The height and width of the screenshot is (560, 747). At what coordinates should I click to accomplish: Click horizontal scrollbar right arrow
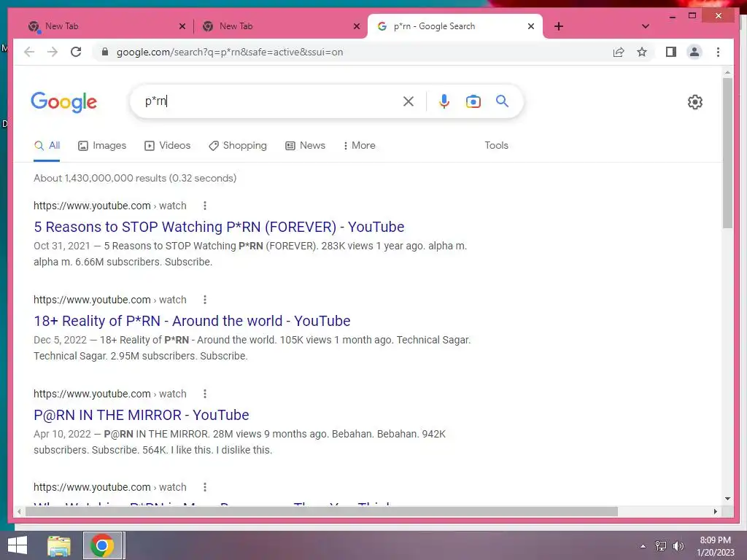click(x=715, y=511)
